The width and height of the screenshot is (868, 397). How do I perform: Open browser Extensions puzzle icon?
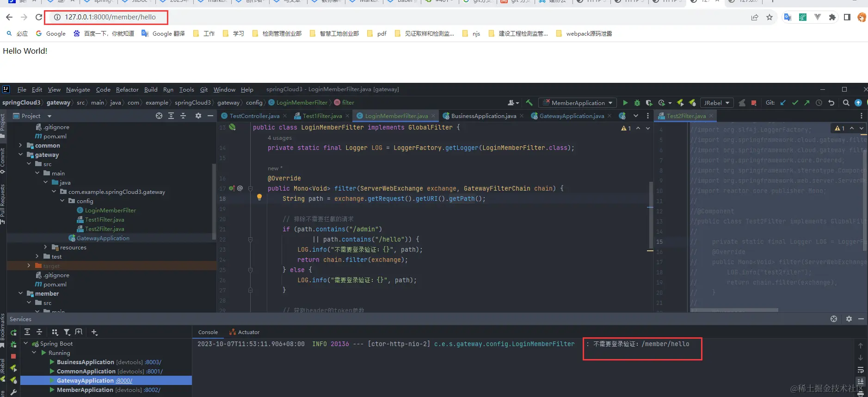point(832,17)
